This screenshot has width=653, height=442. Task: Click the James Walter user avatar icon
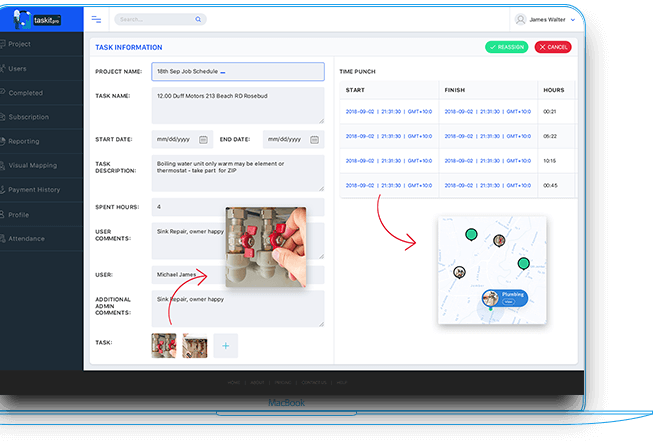520,19
